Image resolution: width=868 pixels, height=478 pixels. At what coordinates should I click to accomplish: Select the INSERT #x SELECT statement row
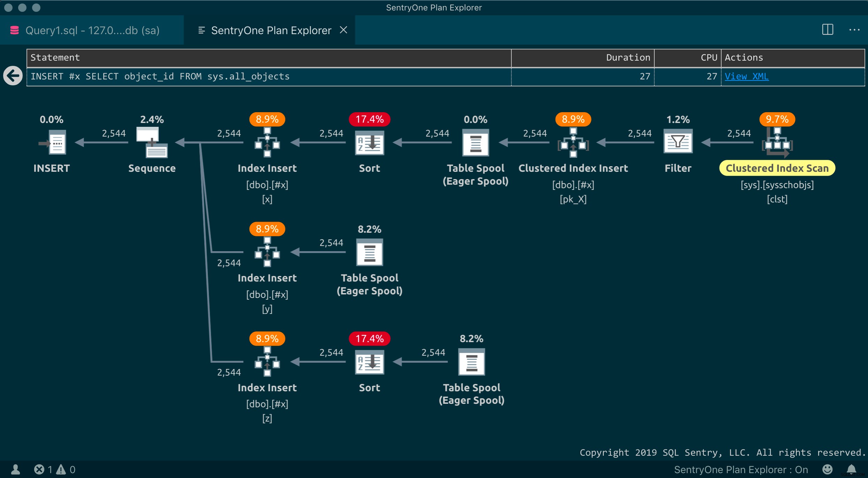[446, 77]
